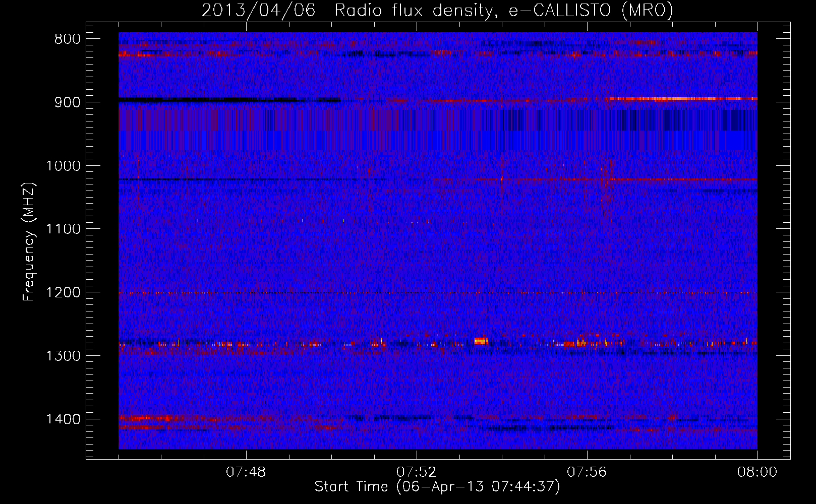Screen dimensions: 816x504
Task: Select the 1000 frequency axis label
Action: click(63, 166)
